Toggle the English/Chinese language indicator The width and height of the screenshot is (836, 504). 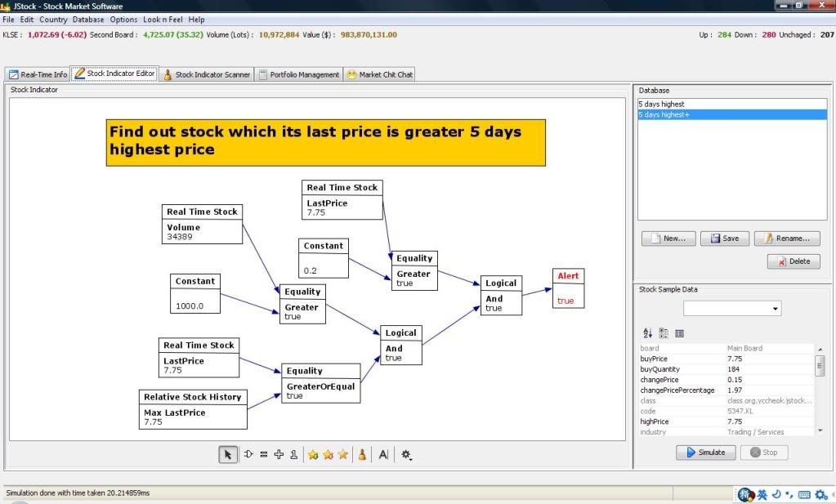[762, 495]
